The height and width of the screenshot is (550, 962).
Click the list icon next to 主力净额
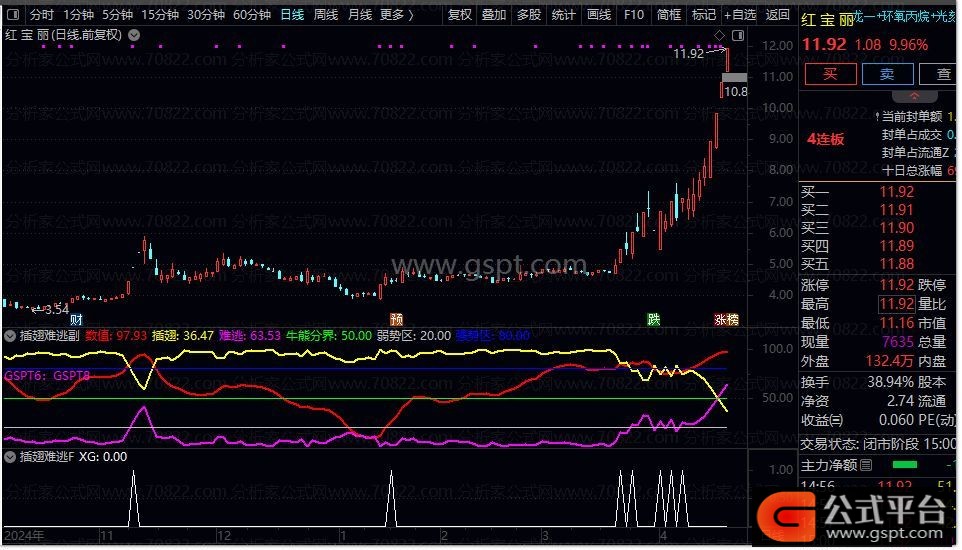pyautogui.click(x=866, y=466)
